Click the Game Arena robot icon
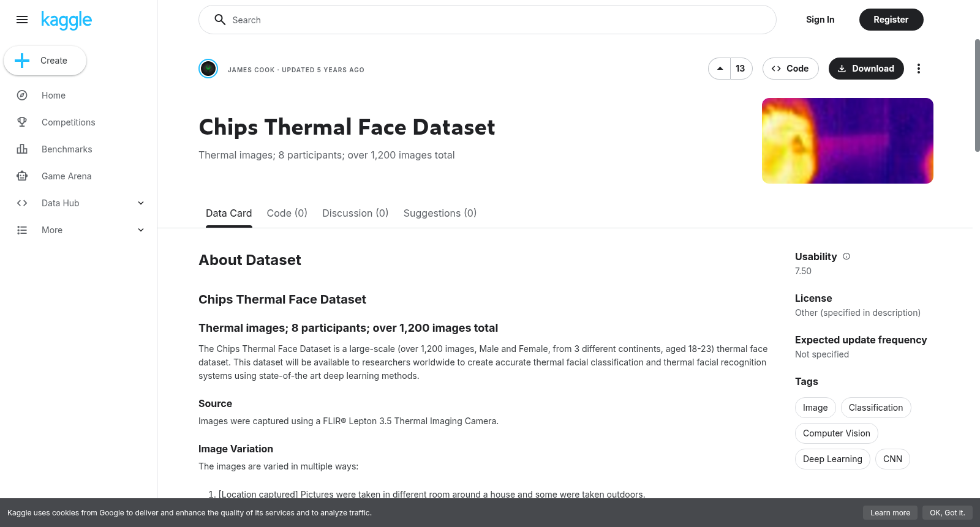The height and width of the screenshot is (527, 980). 22,176
